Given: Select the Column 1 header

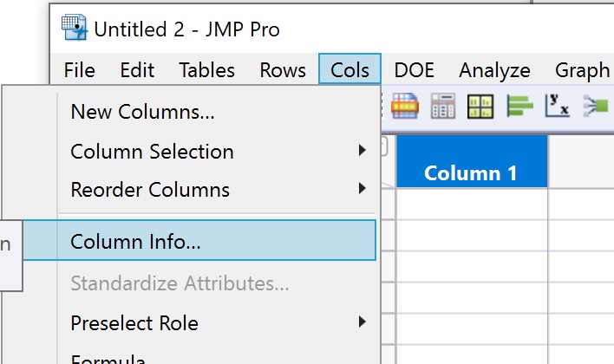Looking at the screenshot, I should coord(472,161).
